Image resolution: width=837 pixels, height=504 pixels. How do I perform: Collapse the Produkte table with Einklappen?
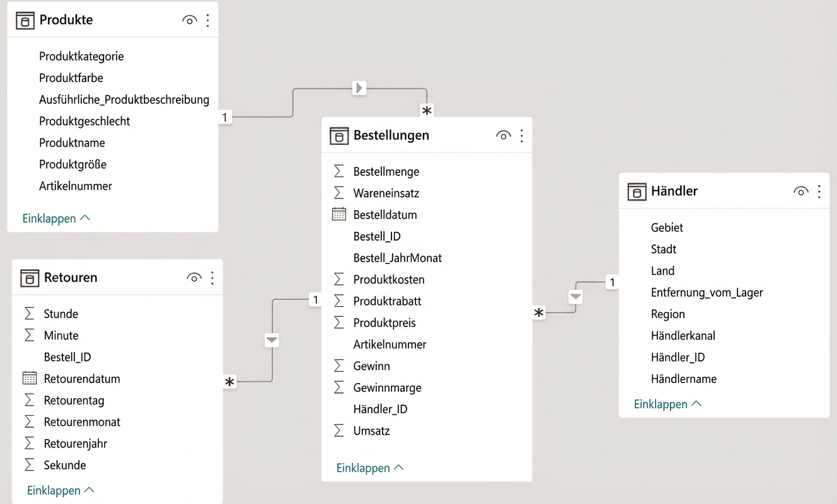click(x=50, y=218)
